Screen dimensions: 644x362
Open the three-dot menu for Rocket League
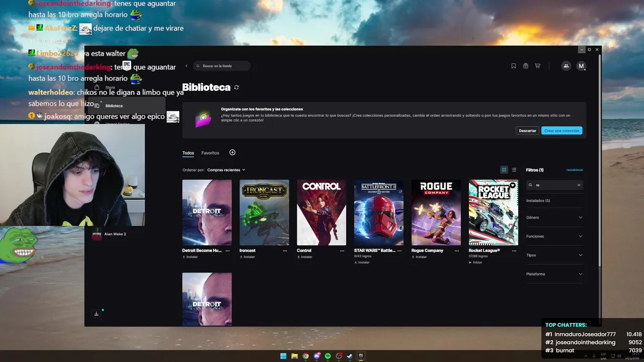[514, 250]
